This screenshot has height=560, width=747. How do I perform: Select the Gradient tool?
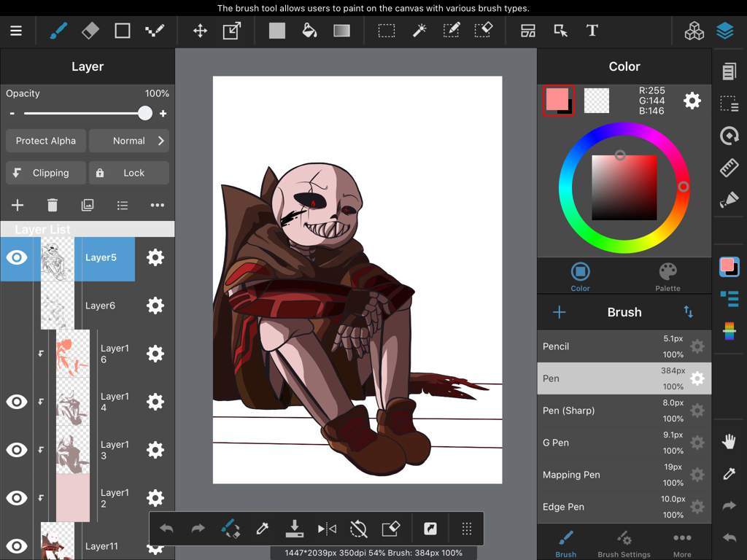point(341,31)
